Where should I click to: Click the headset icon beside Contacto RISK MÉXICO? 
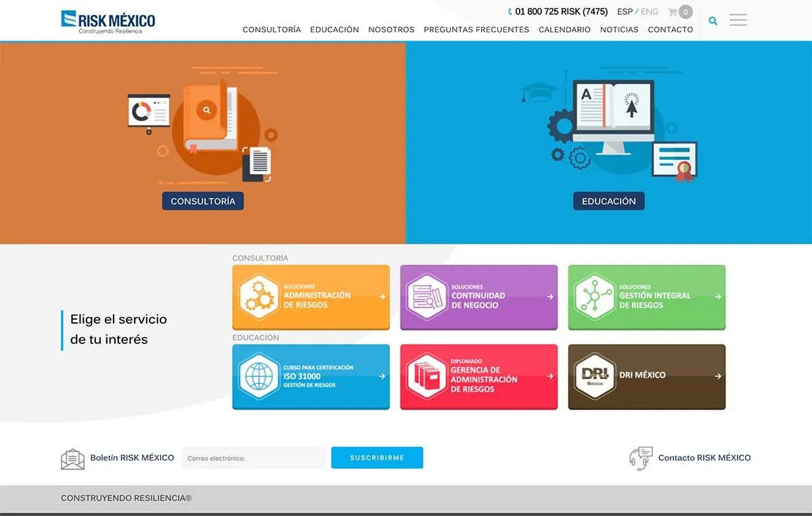[x=640, y=458]
